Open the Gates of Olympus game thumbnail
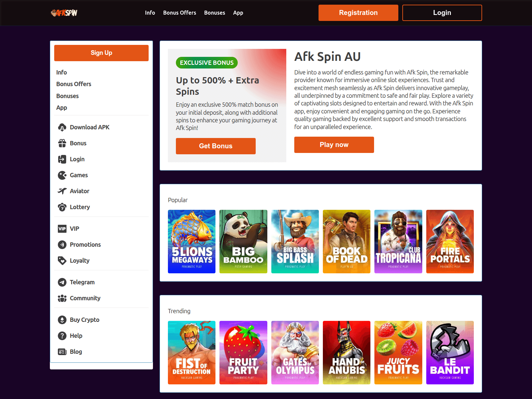Screen dimensions: 532x399 pyautogui.click(x=295, y=352)
